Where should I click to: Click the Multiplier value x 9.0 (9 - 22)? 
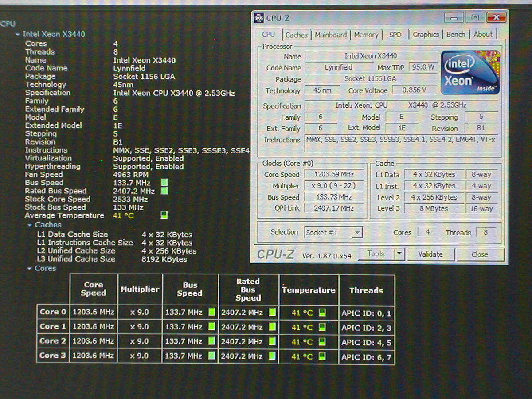pos(334,186)
